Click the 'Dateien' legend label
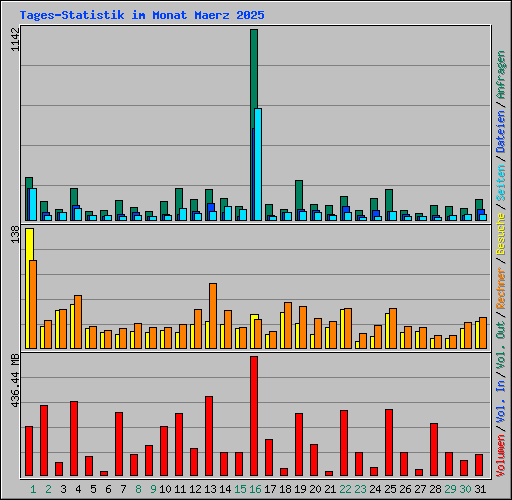Image resolution: width=512 pixels, height=500 pixels. point(501,131)
